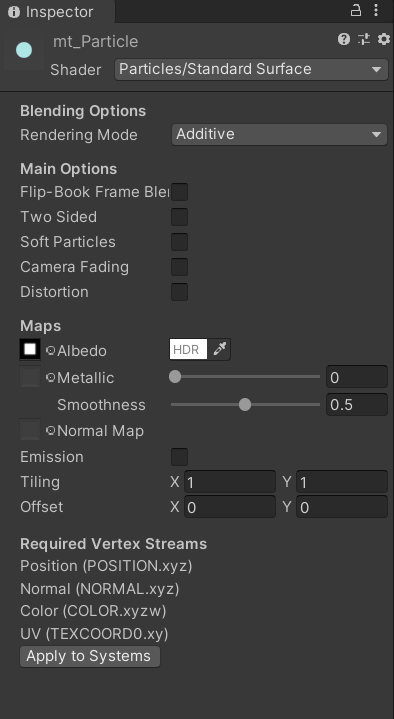The height and width of the screenshot is (719, 394).
Task: Open the Shader dropdown
Action: tap(251, 69)
